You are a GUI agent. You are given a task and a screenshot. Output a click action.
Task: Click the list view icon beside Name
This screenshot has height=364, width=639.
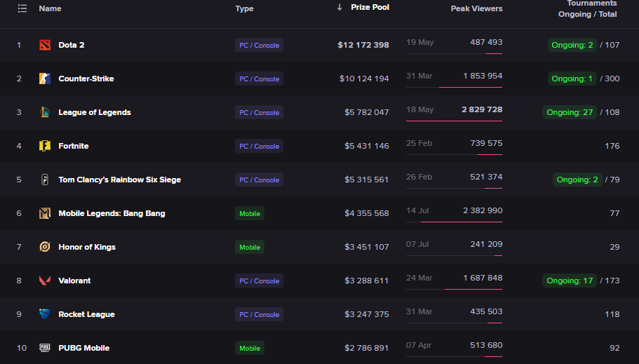22,8
